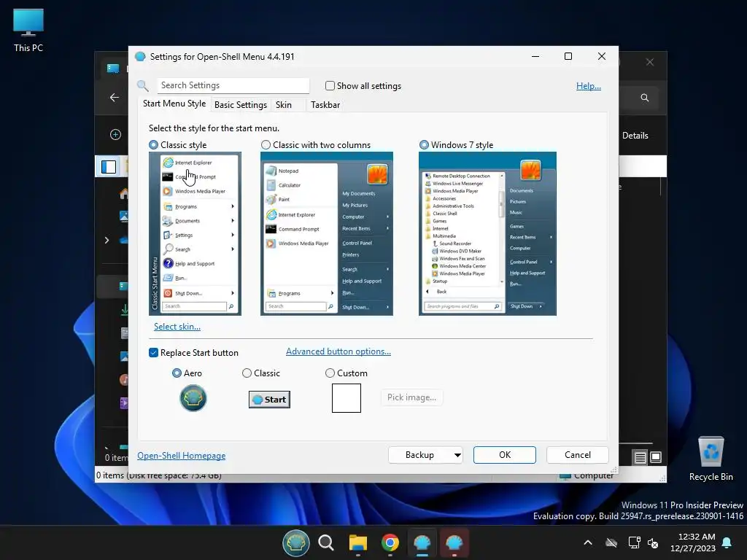Minimize the Open-Shell settings window
This screenshot has height=560, width=747.
[535, 57]
